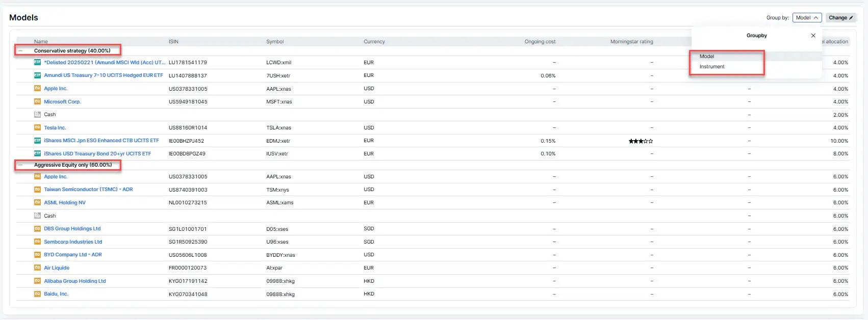Screen dimensions: 868x320
Task: Open the Group by Model dropdown
Action: (x=807, y=18)
